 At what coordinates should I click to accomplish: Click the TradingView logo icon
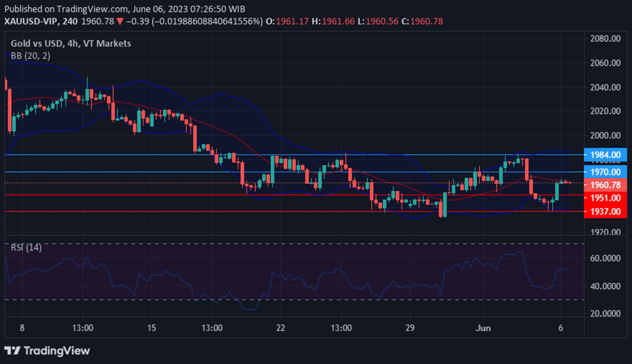(12, 350)
